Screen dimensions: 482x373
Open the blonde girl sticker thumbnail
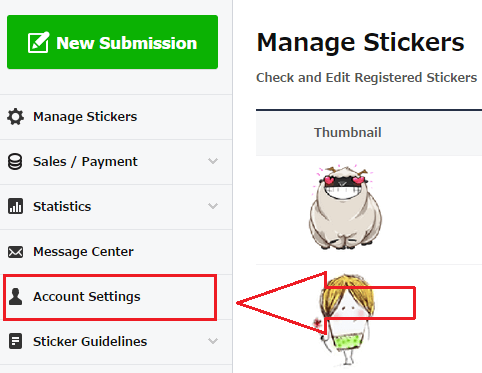click(x=347, y=320)
